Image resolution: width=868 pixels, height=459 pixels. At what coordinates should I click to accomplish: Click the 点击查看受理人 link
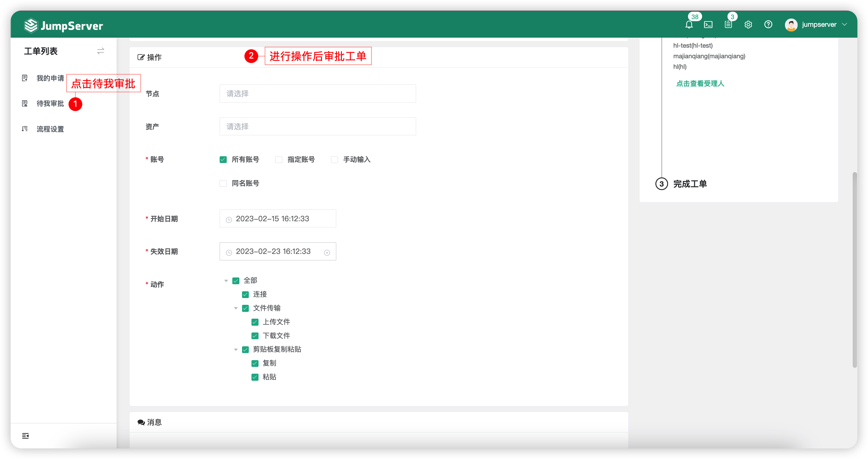pyautogui.click(x=700, y=84)
